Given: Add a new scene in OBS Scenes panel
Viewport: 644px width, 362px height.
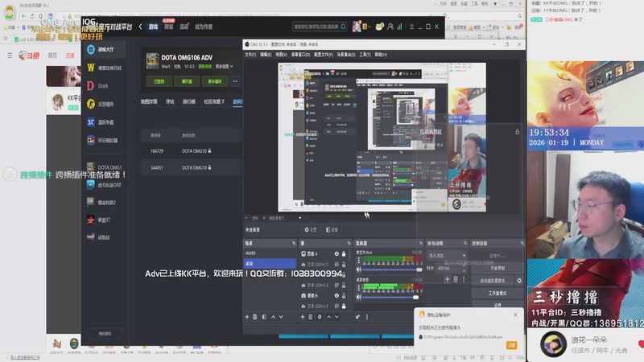Looking at the screenshot, I should (247, 317).
